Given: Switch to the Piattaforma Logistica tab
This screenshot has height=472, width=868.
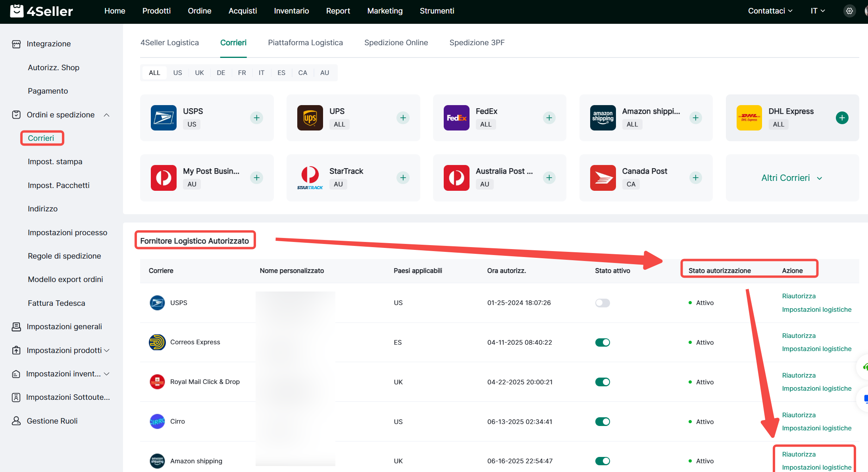Looking at the screenshot, I should pyautogui.click(x=305, y=42).
